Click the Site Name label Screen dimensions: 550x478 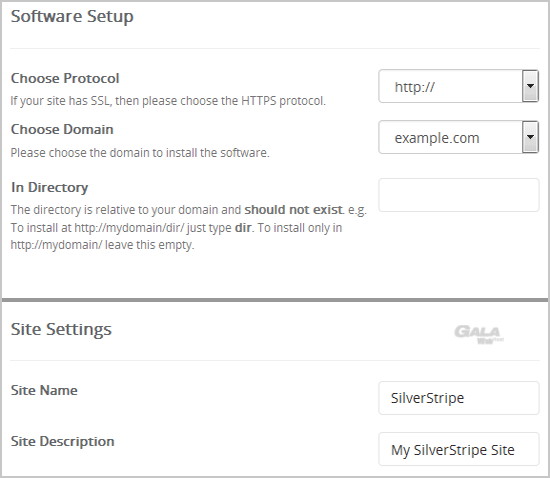tap(44, 390)
